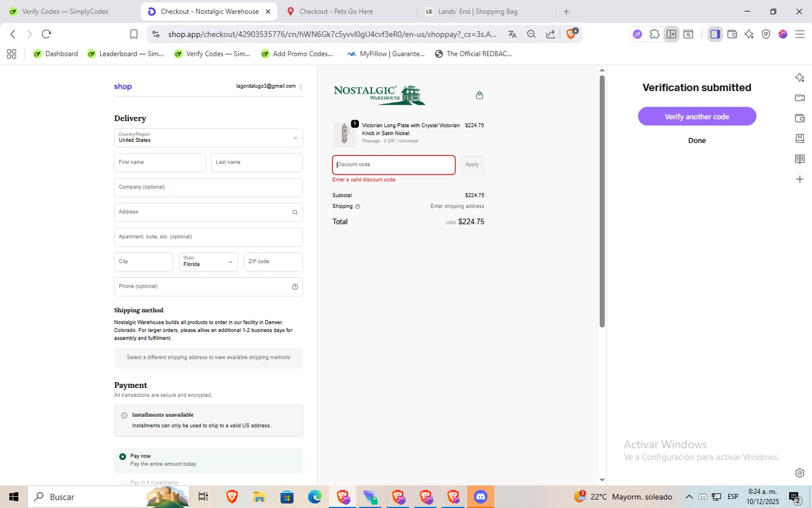Viewport: 812px width, 508px height.
Task: Click the ZIP code field
Action: (x=273, y=262)
